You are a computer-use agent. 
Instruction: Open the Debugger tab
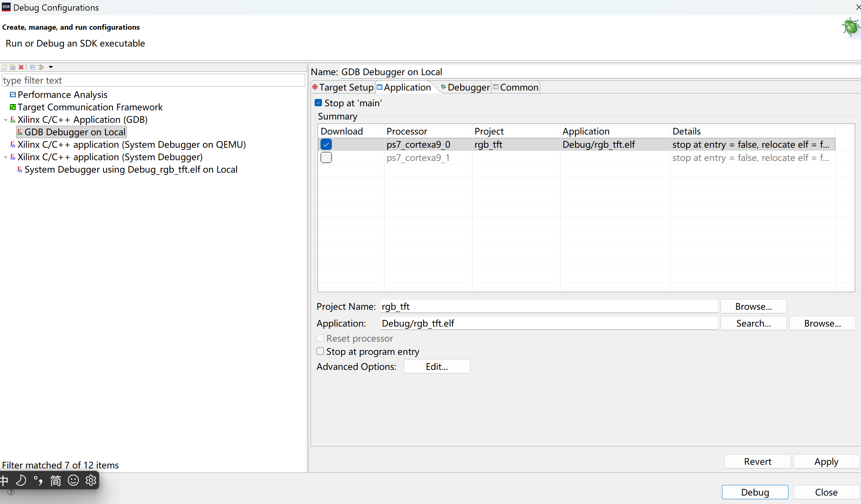pos(465,87)
